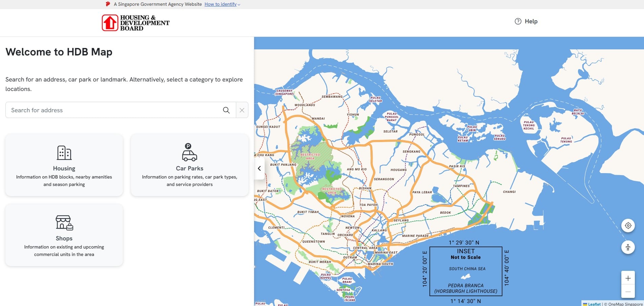Image resolution: width=644 pixels, height=306 pixels.
Task: Click the Queenstown map label
Action: [314, 242]
